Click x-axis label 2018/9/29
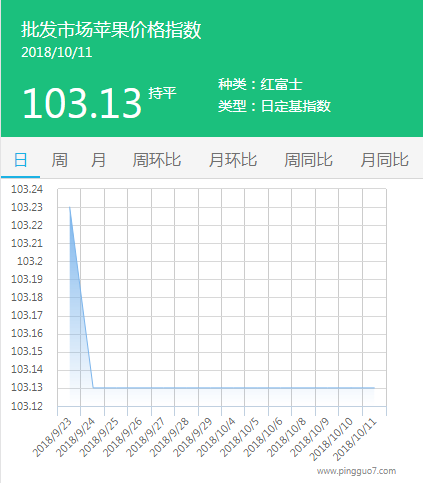Viewport: 423px width, 483px height. (x=193, y=437)
